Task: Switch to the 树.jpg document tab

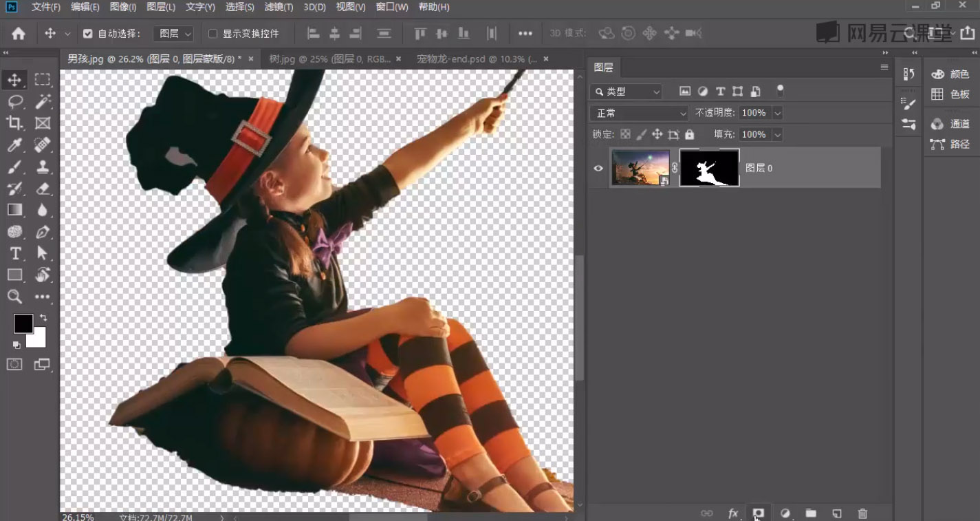Action: pyautogui.click(x=329, y=59)
